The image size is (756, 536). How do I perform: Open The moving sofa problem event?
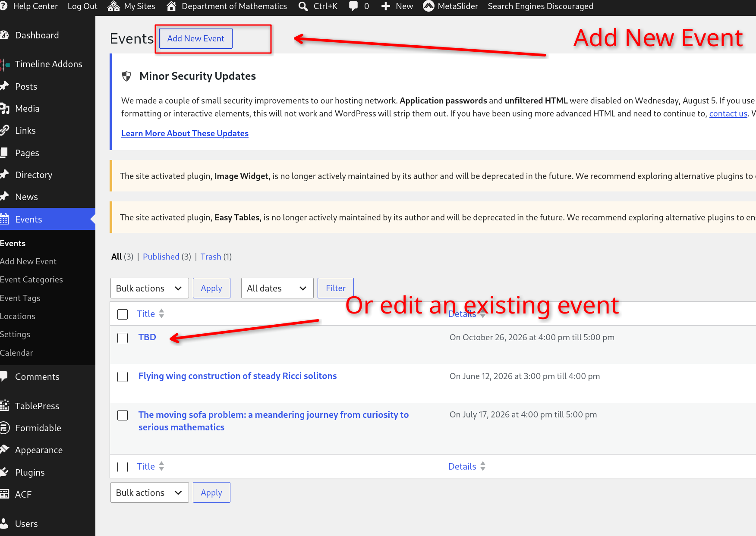point(274,421)
